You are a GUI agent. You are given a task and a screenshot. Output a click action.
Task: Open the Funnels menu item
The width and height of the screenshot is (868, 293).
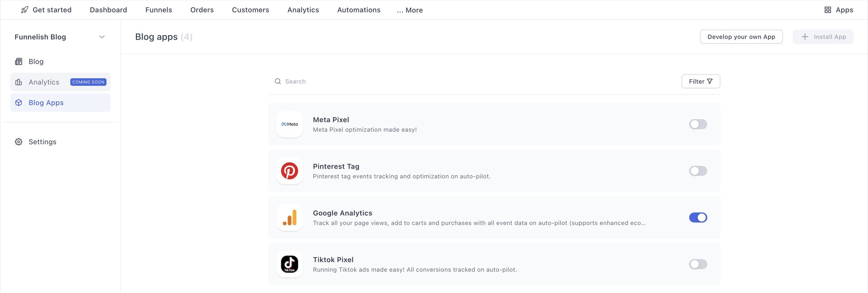[159, 10]
